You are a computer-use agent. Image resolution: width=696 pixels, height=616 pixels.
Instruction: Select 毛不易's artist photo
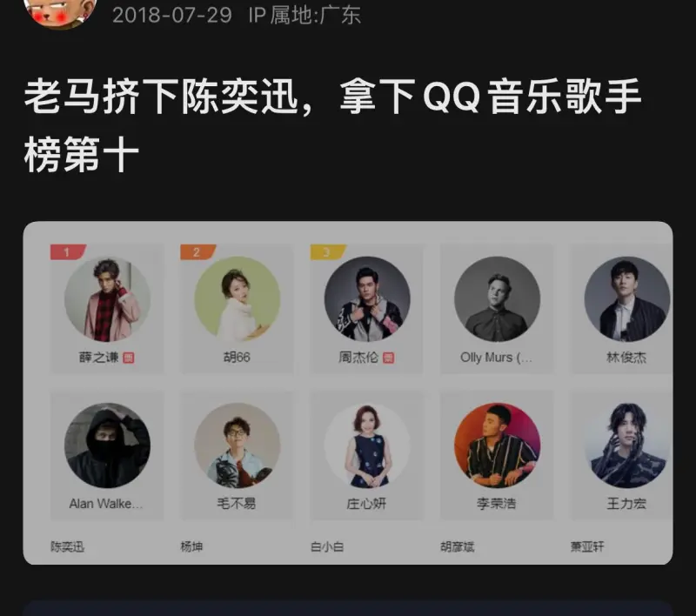(x=238, y=445)
